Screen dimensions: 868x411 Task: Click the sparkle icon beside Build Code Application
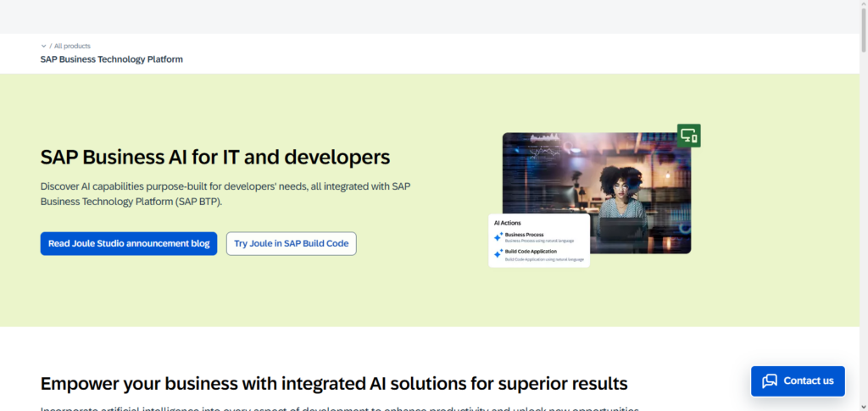click(498, 253)
